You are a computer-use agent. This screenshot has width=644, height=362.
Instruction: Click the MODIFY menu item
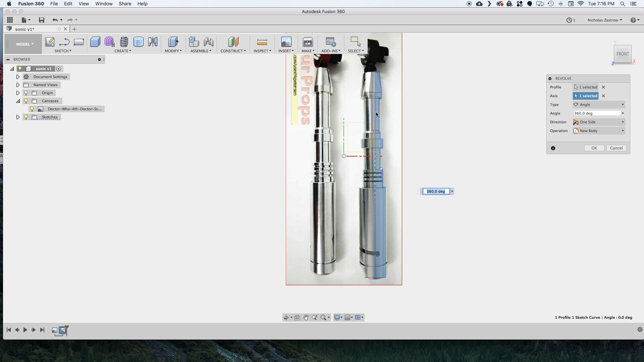pyautogui.click(x=173, y=51)
